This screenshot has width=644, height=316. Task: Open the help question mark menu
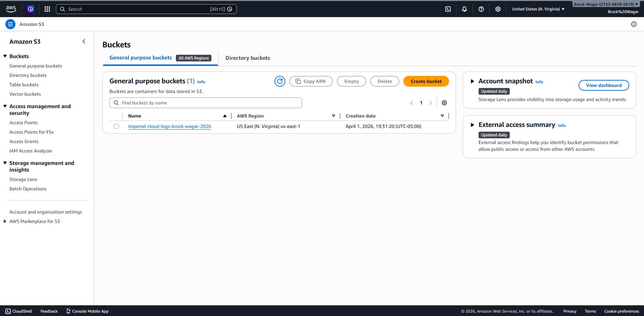pos(481,9)
